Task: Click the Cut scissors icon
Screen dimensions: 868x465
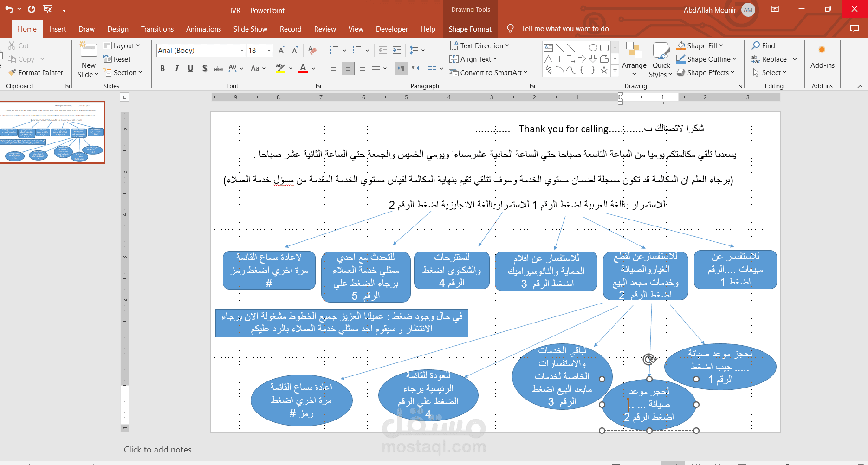Action: coord(12,45)
